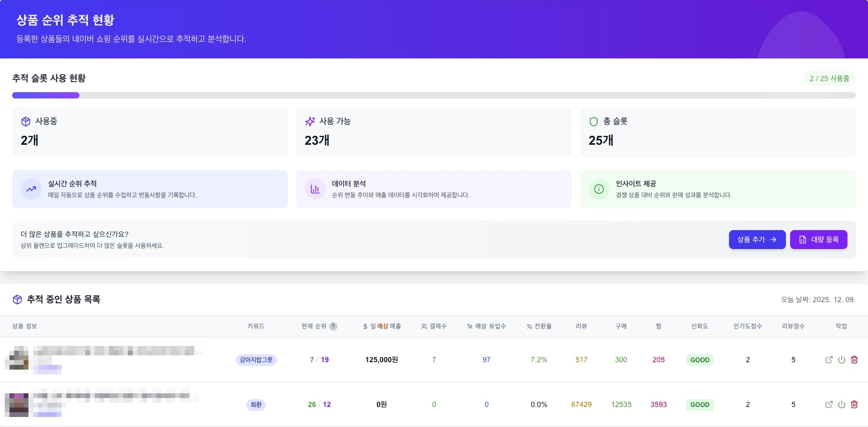868x427 pixels.
Task: Click the 리뷰 column header
Action: (581, 326)
